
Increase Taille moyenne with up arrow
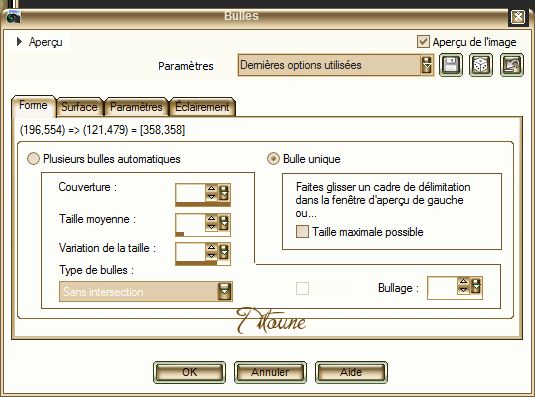click(x=212, y=218)
